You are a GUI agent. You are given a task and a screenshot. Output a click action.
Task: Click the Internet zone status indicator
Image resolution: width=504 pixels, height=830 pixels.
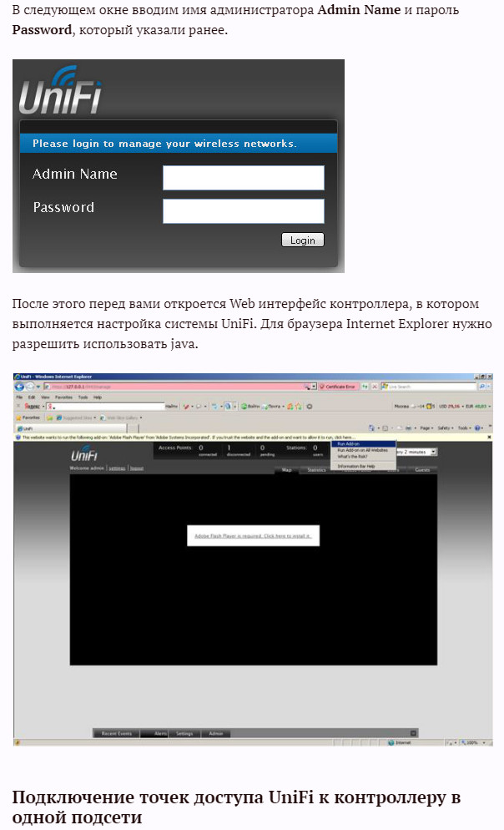400,742
